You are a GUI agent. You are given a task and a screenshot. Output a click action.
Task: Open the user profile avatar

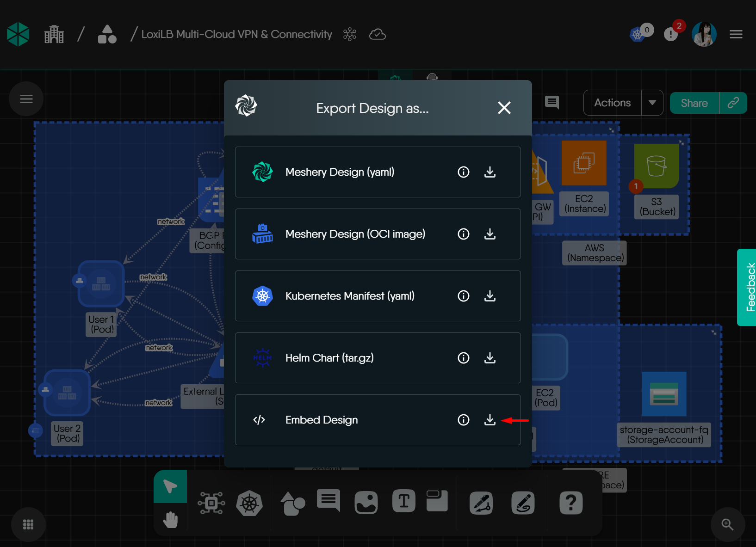(x=704, y=34)
